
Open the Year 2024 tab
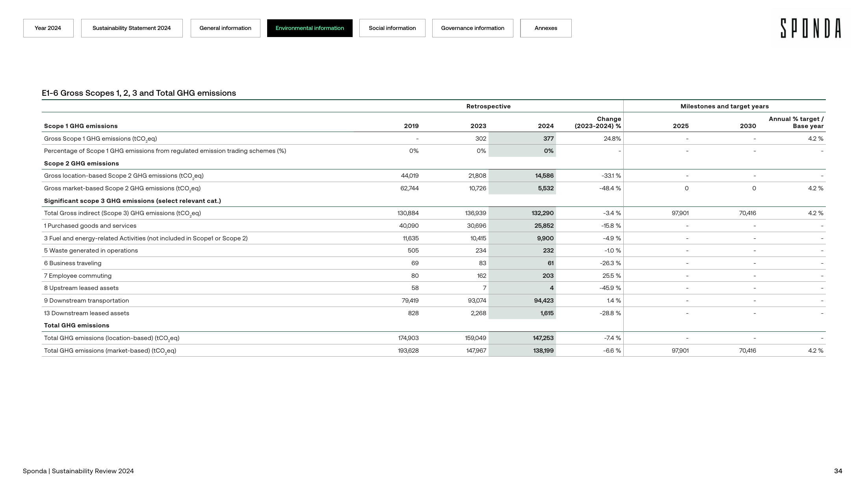pos(48,28)
